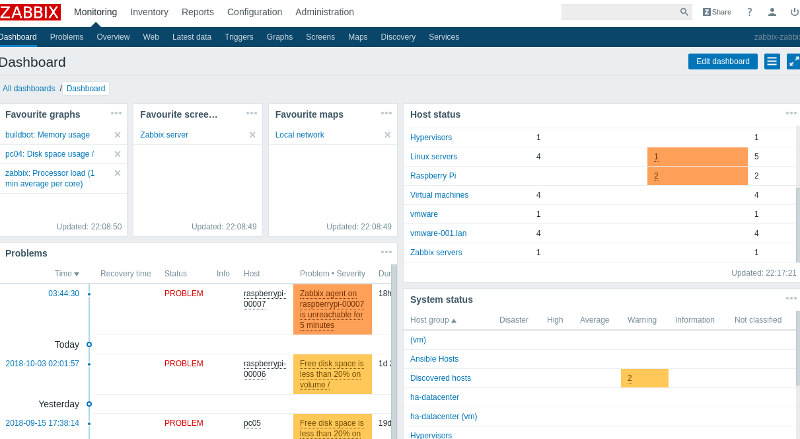Viewport: 800px width, 439px height.
Task: Open the Configuration menu
Action: coord(255,12)
